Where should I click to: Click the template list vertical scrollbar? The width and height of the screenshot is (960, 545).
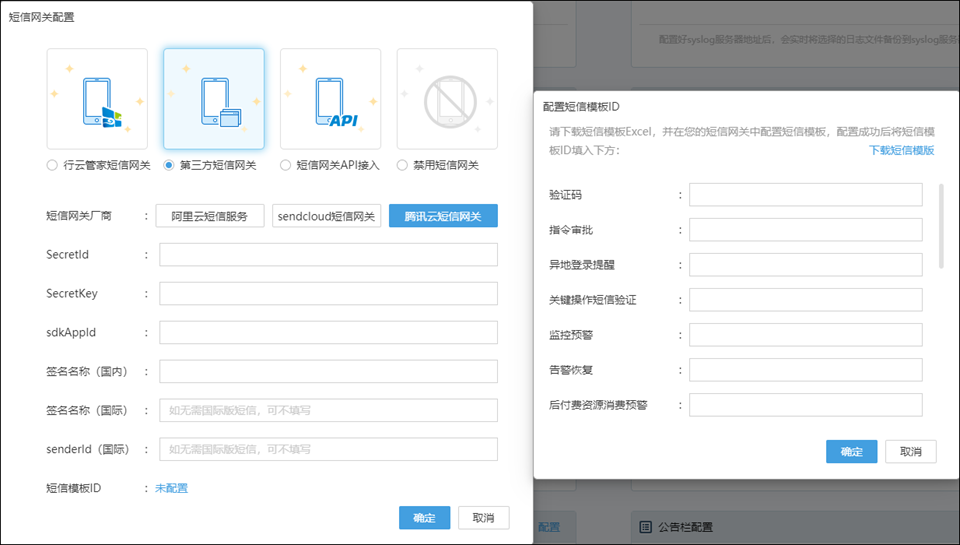pyautogui.click(x=940, y=225)
